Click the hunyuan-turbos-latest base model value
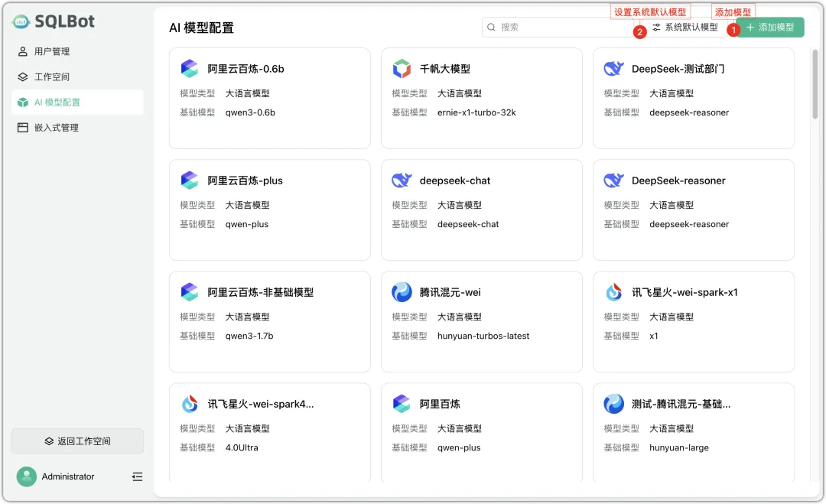 tap(483, 336)
